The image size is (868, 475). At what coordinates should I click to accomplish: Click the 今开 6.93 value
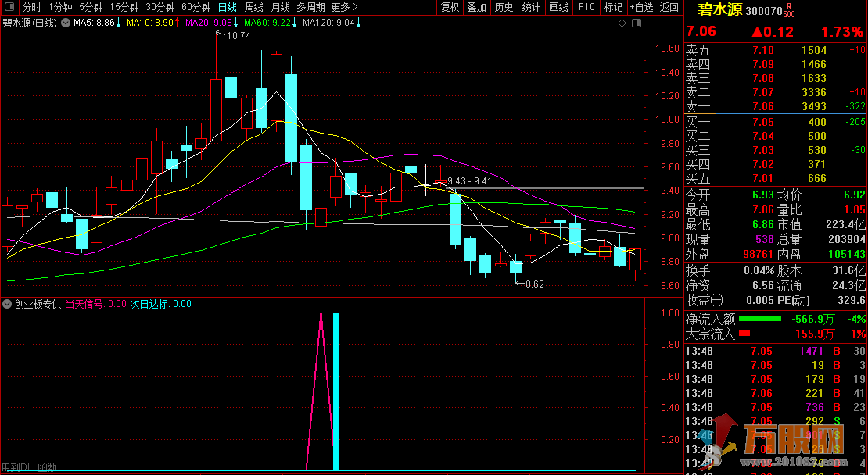pos(762,195)
